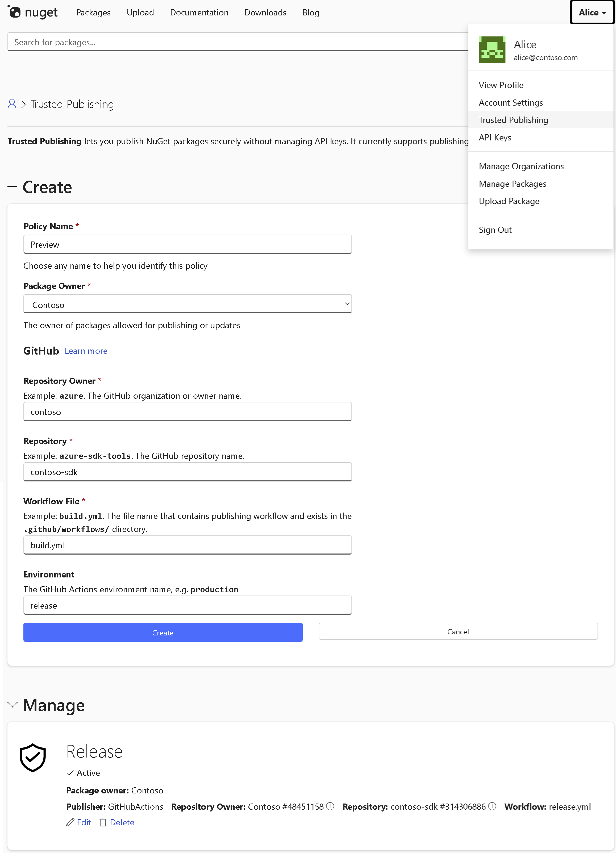Click the info icon beside Repository #314306886
The height and width of the screenshot is (853, 616).
tap(492, 806)
